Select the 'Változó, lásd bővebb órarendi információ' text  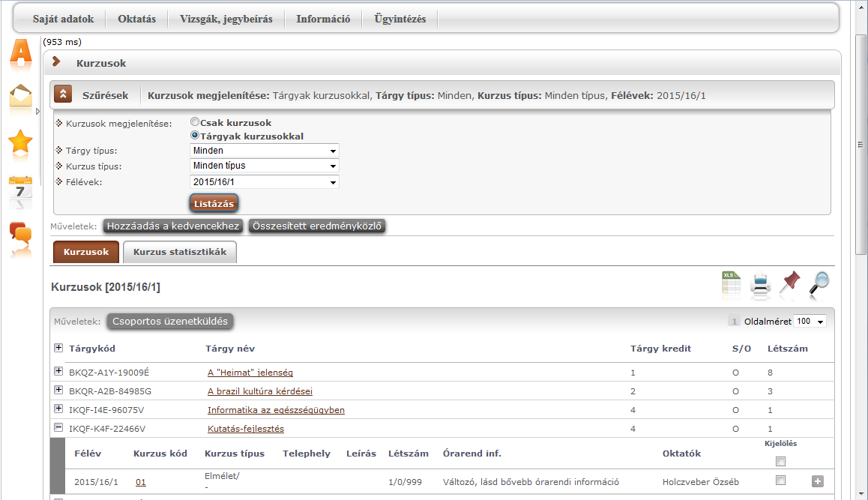coord(531,482)
